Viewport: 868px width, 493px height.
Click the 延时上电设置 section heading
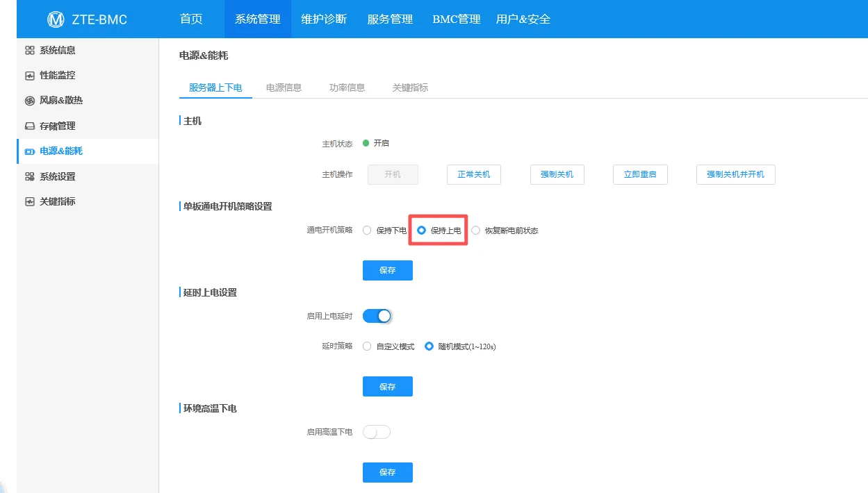pos(210,292)
